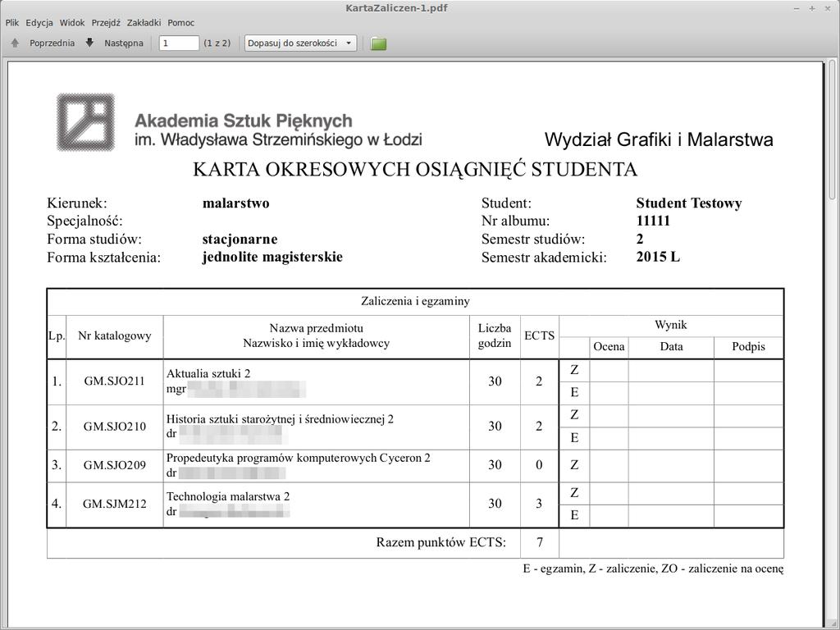Click the ECTS value 0 for Propedeutyka
Image resolution: width=840 pixels, height=630 pixels.
[x=540, y=465]
